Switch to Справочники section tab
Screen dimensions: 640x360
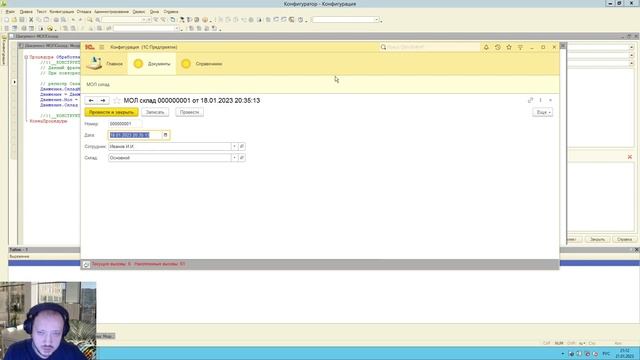coord(202,64)
